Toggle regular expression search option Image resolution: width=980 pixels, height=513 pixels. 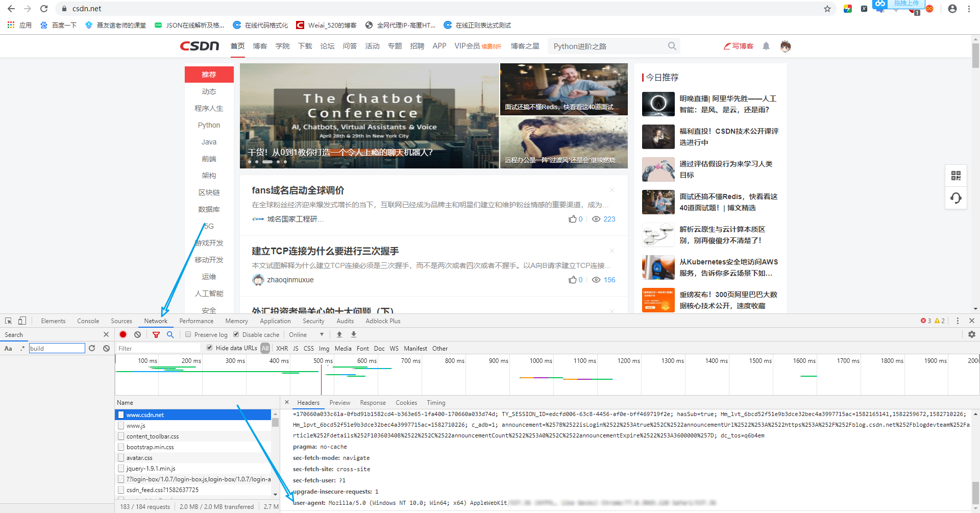click(22, 348)
